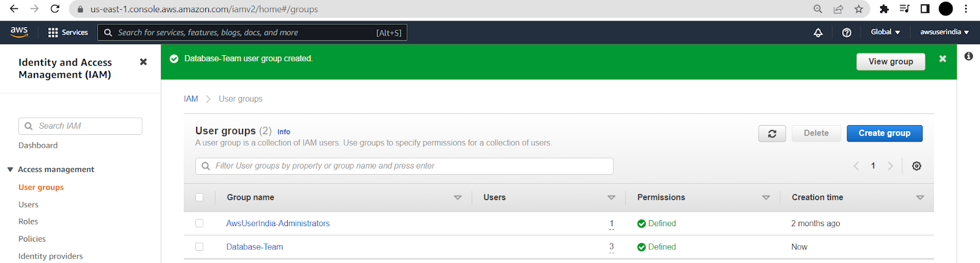The height and width of the screenshot is (263, 980).
Task: Focus the Filter User groups search field
Action: tap(404, 166)
